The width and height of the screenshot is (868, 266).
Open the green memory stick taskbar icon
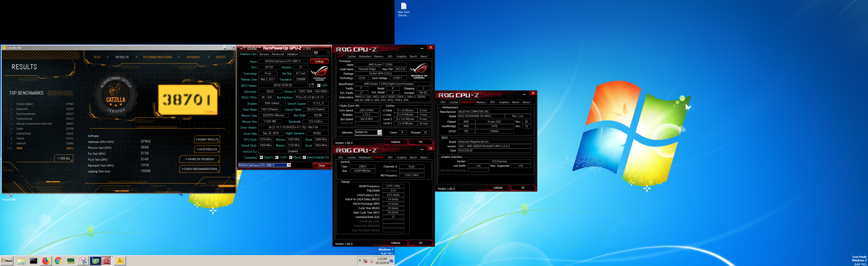point(71,261)
